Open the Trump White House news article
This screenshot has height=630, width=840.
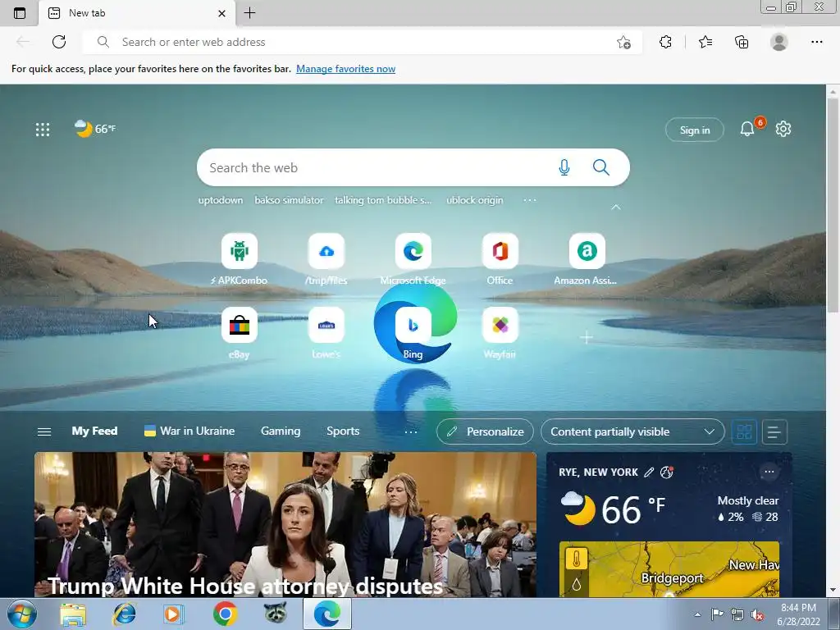pos(285,524)
